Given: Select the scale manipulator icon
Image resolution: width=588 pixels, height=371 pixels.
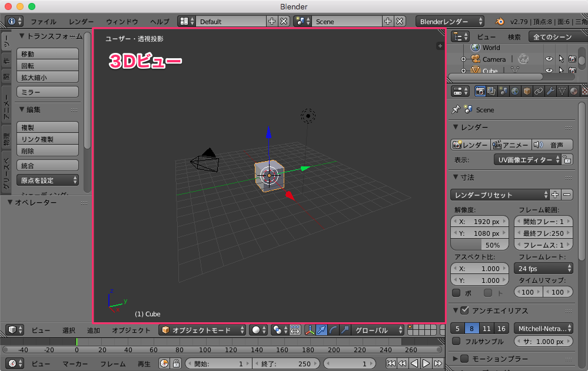Looking at the screenshot, I should (x=345, y=330).
